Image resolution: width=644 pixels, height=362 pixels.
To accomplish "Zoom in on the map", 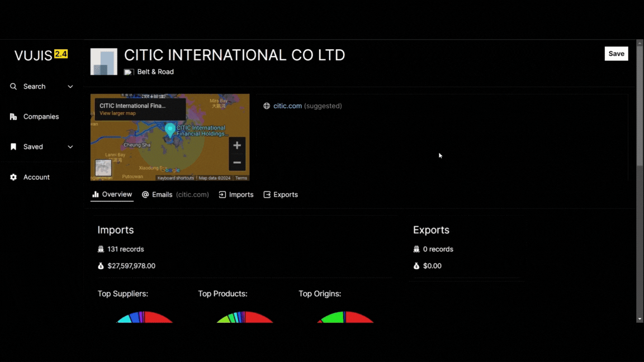I will tap(237, 145).
